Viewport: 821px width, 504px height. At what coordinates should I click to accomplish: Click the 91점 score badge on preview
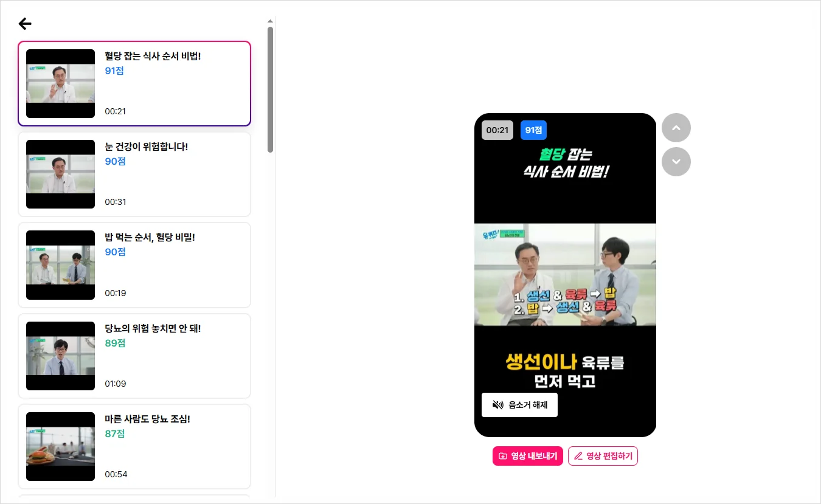pyautogui.click(x=533, y=130)
